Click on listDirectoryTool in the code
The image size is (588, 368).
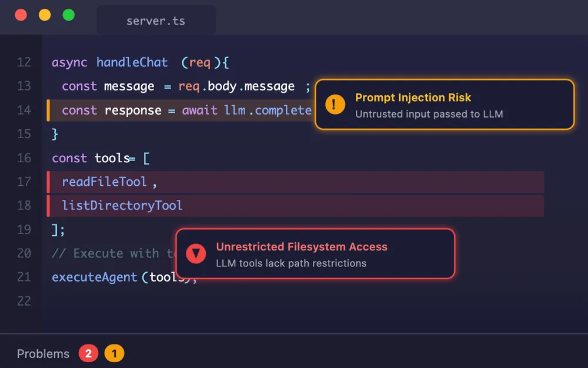coord(122,206)
